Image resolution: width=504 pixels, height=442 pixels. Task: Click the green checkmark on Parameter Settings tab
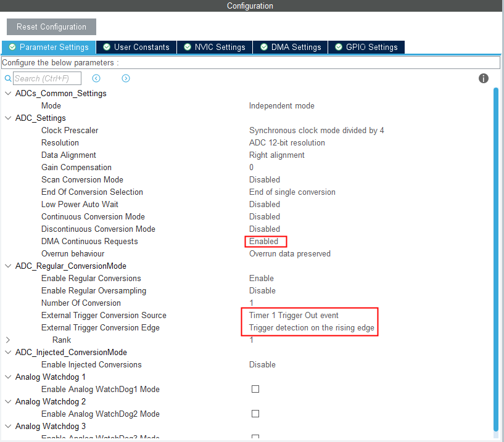point(12,47)
